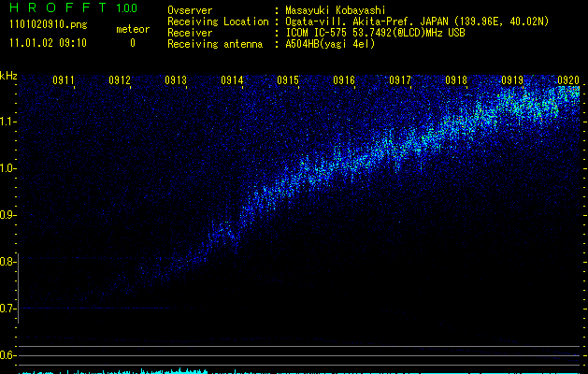
Task: Click time marker 0915
Action: (288, 79)
